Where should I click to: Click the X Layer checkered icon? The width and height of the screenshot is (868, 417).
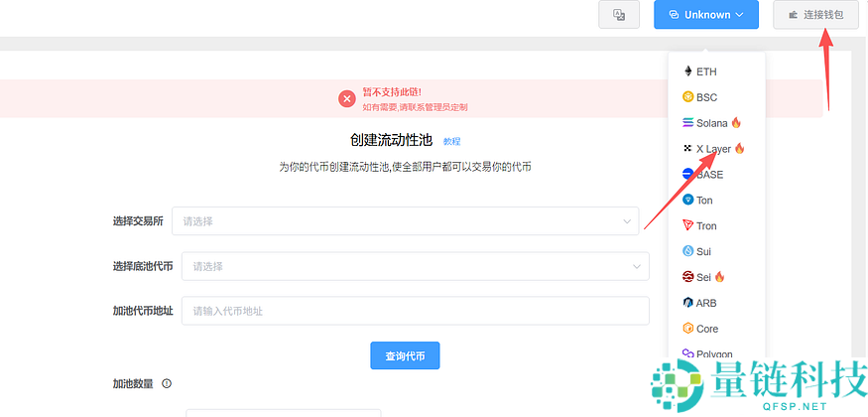tap(688, 148)
